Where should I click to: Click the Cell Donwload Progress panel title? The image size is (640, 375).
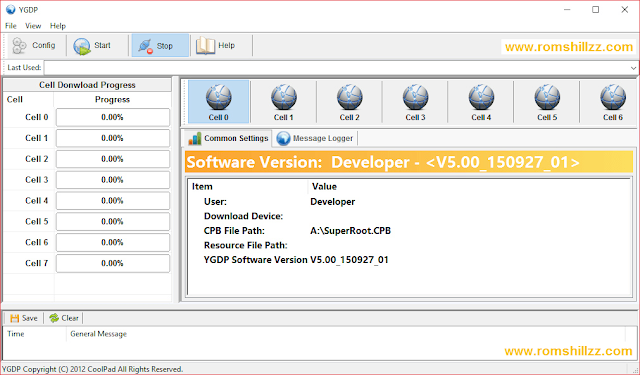87,85
